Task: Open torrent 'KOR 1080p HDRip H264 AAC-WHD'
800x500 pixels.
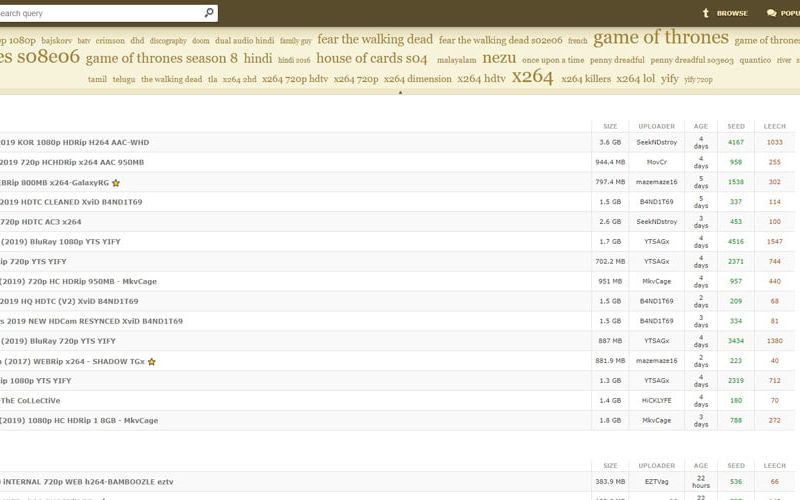Action: pyautogui.click(x=74, y=142)
